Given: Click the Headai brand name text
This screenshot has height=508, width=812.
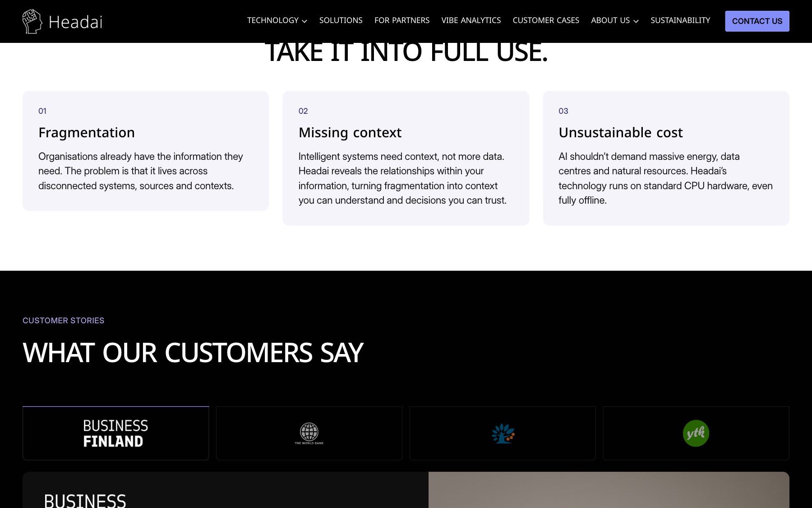Looking at the screenshot, I should point(76,22).
